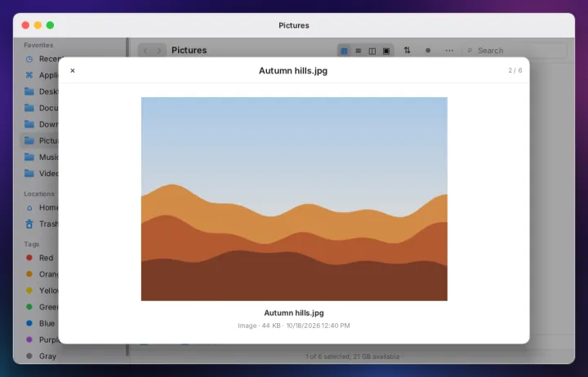The image size is (588, 377).
Task: Filter by Purple tag
Action: (x=39, y=340)
